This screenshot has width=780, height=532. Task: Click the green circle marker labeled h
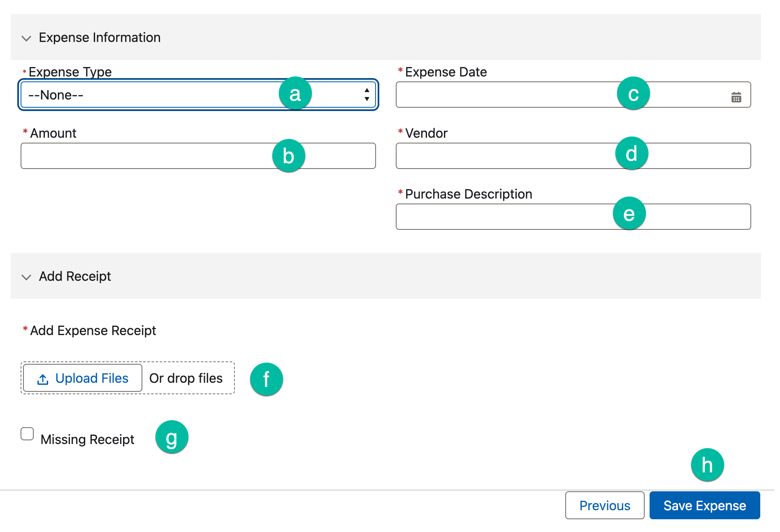pyautogui.click(x=707, y=465)
